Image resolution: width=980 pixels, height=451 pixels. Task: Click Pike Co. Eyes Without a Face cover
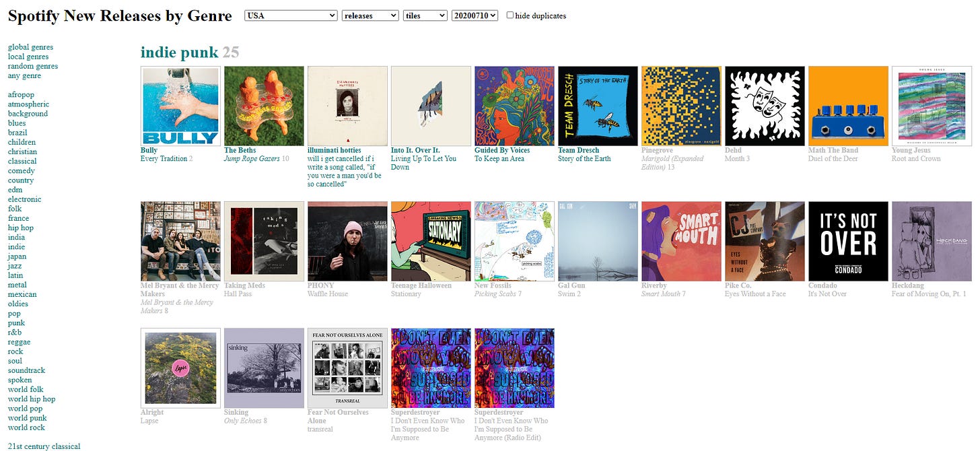pyautogui.click(x=765, y=241)
